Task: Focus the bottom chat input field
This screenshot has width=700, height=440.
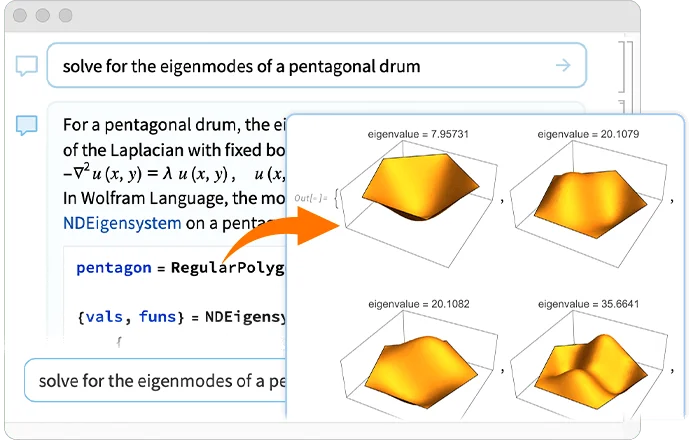Action: click(155, 381)
